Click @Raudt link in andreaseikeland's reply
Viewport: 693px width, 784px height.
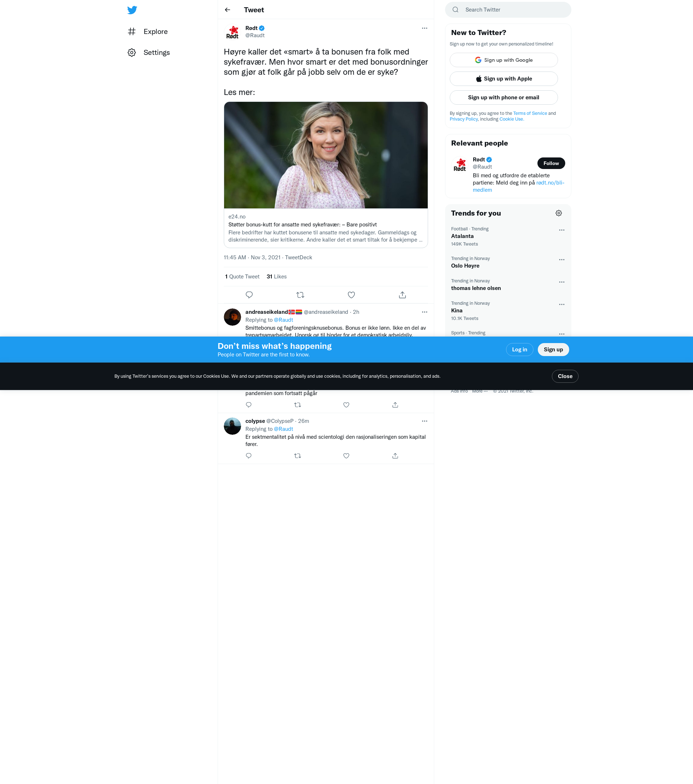(283, 320)
